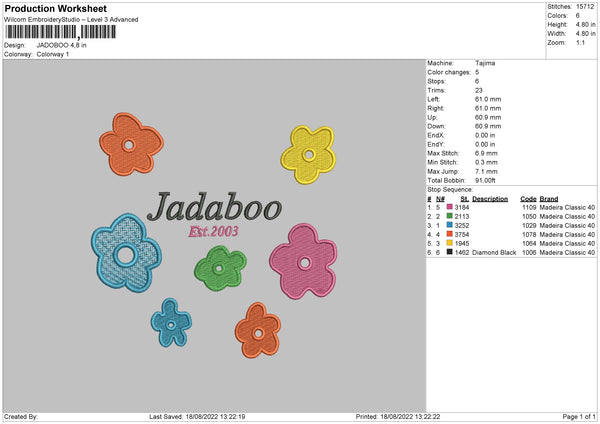Click the Zoom value 1:1

tap(580, 42)
